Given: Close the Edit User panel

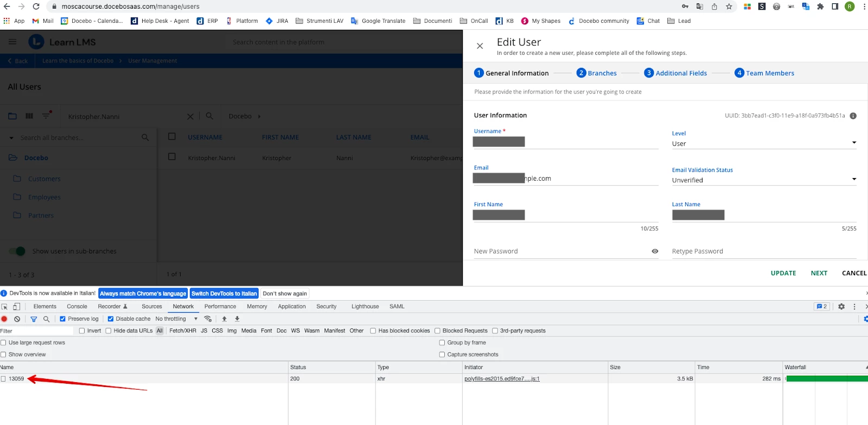Looking at the screenshot, I should tap(480, 46).
